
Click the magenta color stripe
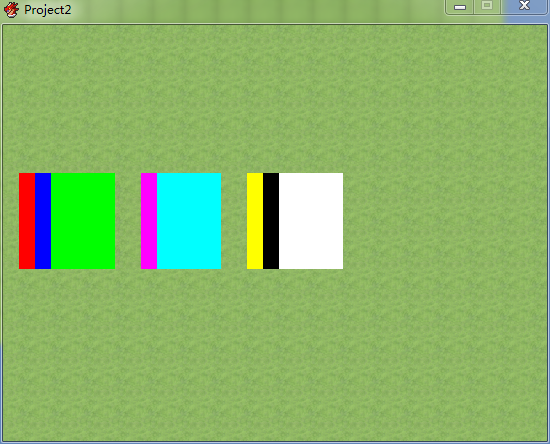(149, 221)
